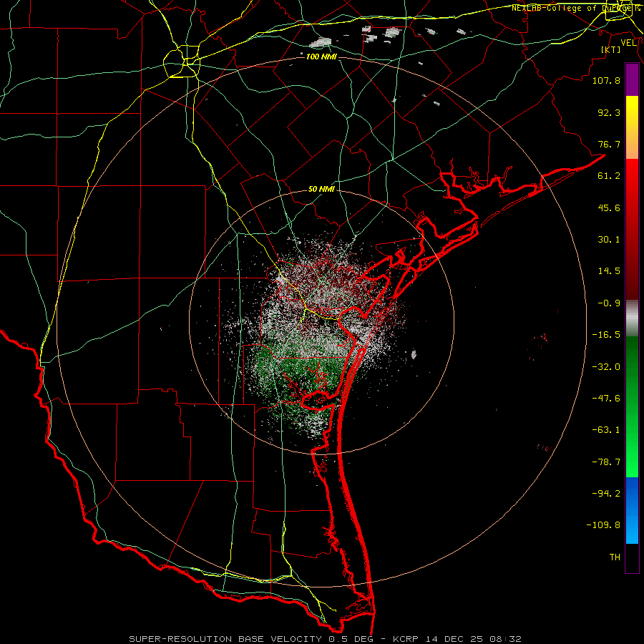Click the -63.1 velocity scale value

(606, 430)
